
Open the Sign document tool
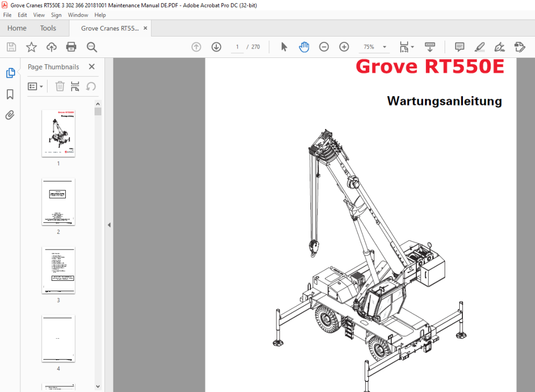point(499,47)
